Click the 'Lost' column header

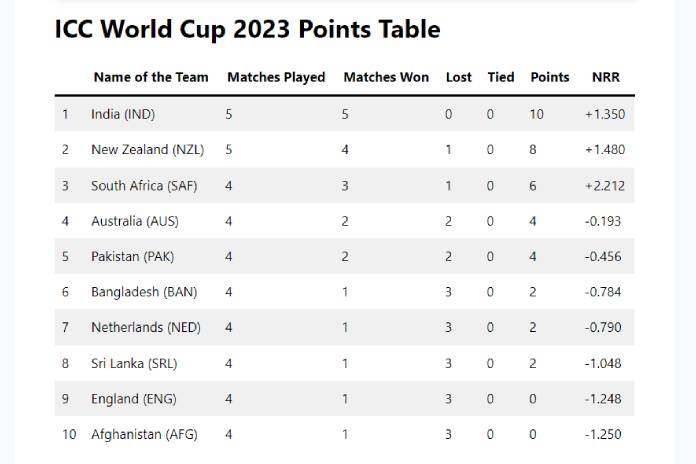pos(459,77)
